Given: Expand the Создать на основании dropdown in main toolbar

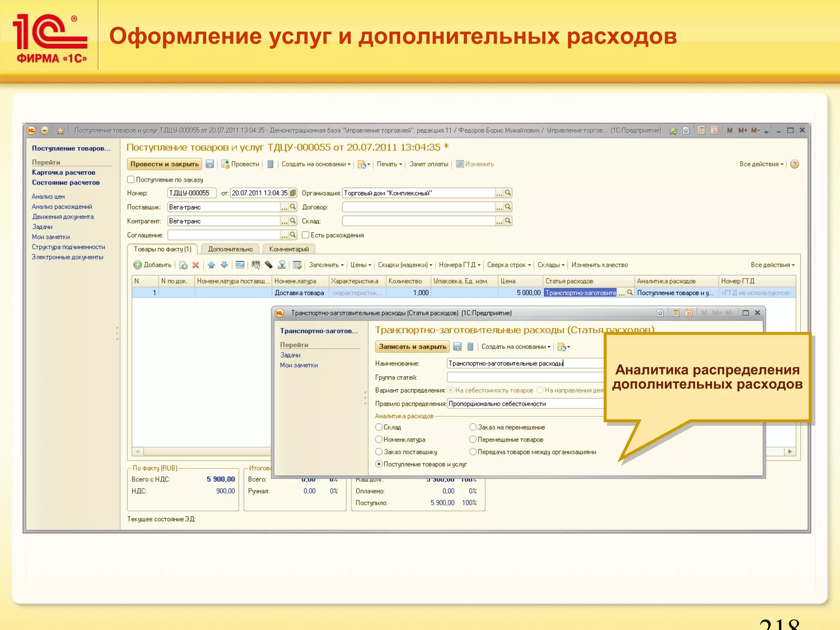Looking at the screenshot, I should click(316, 164).
